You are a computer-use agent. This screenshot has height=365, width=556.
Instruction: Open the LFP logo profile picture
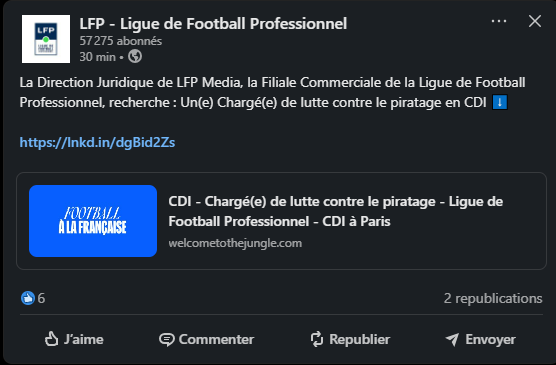(46, 39)
